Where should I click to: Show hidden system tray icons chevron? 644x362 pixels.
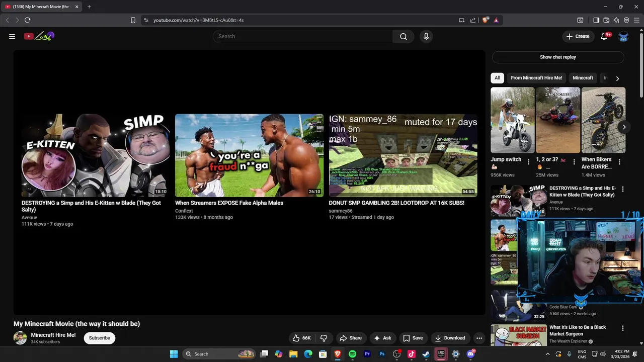point(547,354)
